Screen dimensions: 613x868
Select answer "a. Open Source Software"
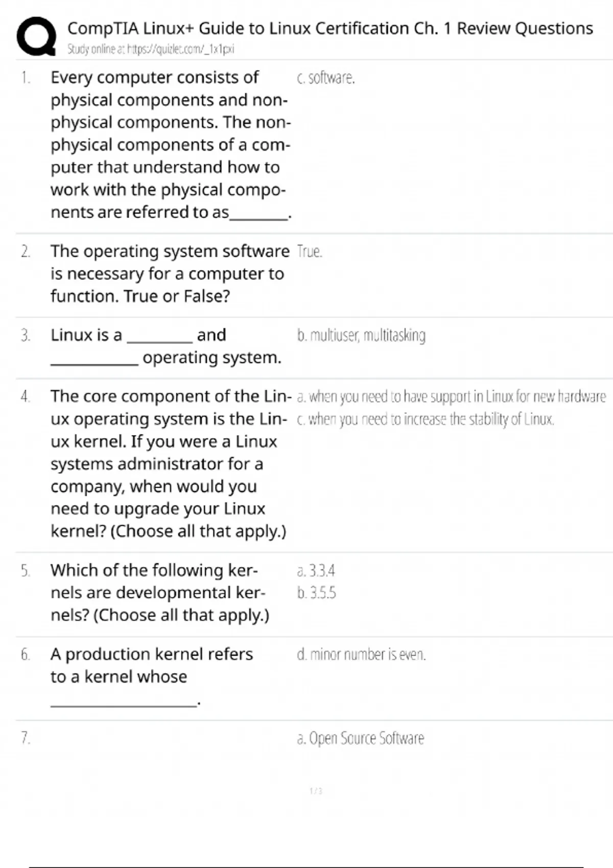360,738
